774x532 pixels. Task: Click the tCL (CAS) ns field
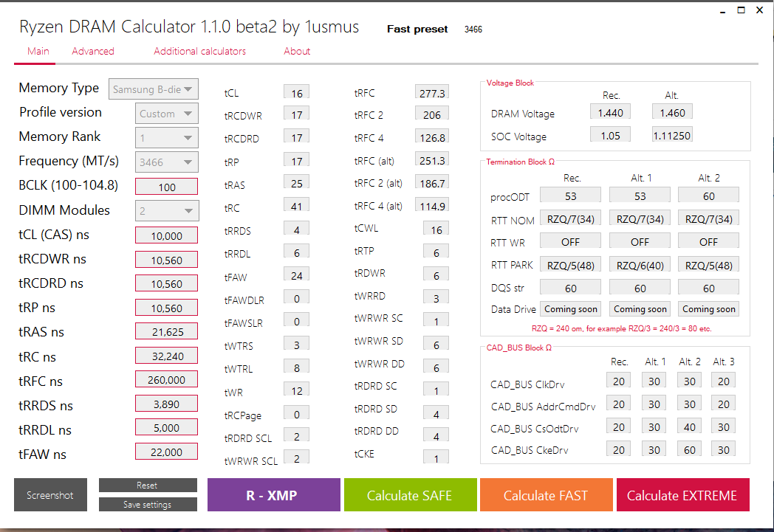167,235
